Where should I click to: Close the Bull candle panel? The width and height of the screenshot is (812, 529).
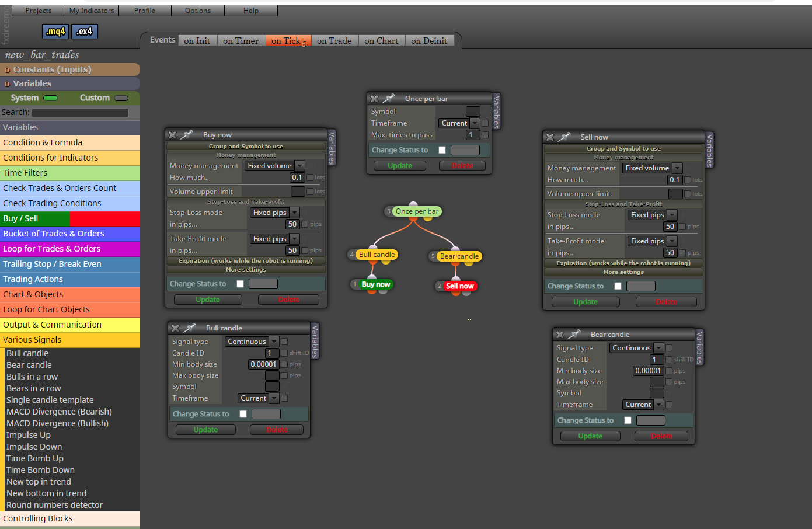coord(175,328)
